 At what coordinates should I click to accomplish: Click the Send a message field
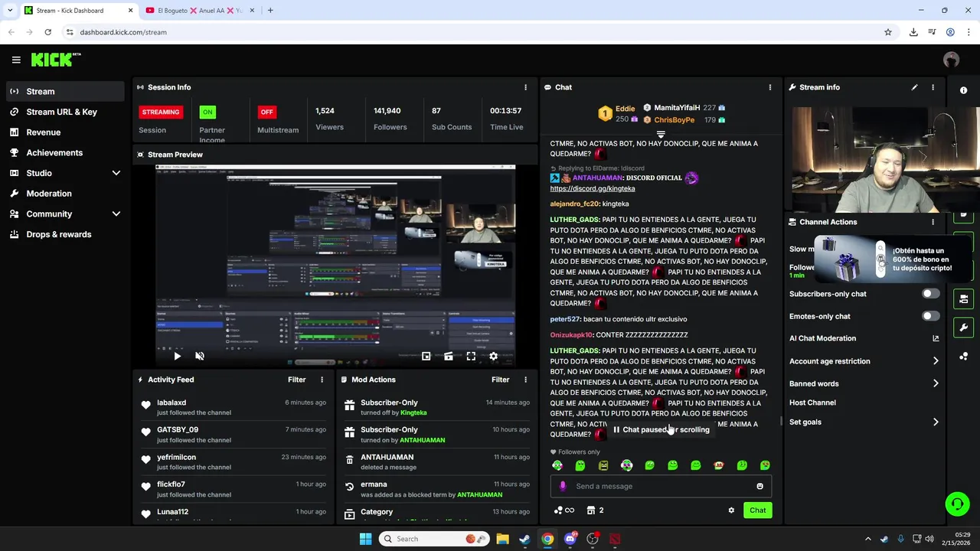pos(660,486)
